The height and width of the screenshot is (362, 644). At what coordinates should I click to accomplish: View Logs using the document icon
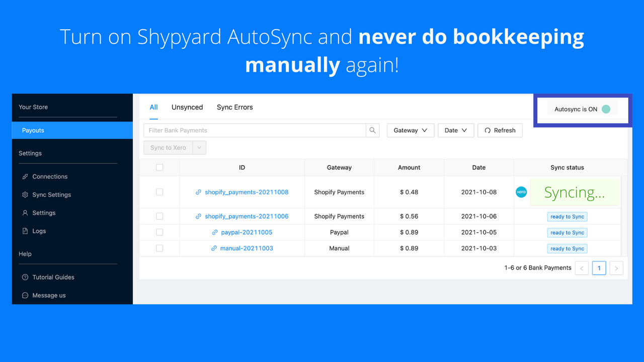[26, 231]
